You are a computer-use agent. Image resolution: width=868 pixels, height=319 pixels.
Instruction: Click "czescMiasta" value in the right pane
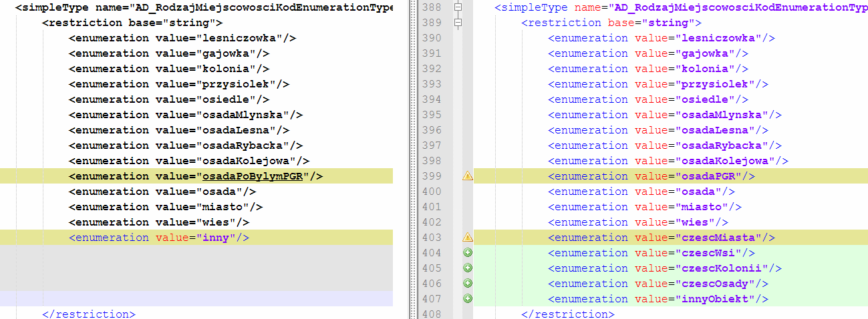coord(718,238)
